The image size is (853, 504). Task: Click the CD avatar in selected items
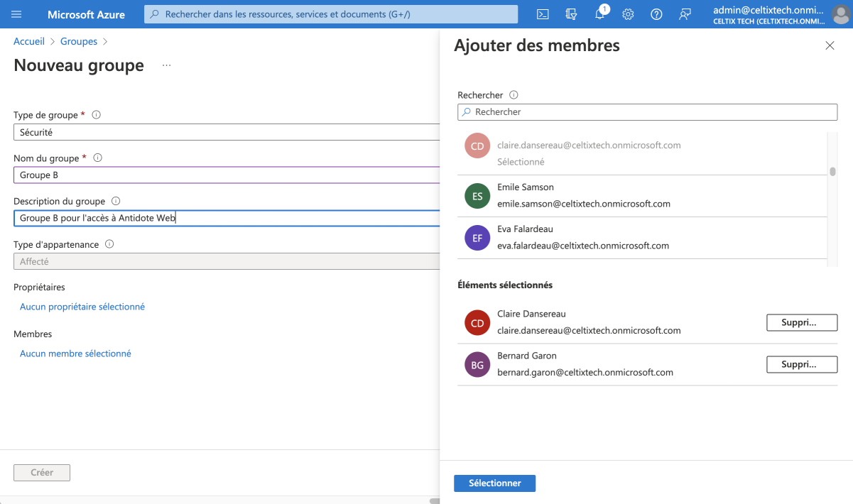point(477,322)
